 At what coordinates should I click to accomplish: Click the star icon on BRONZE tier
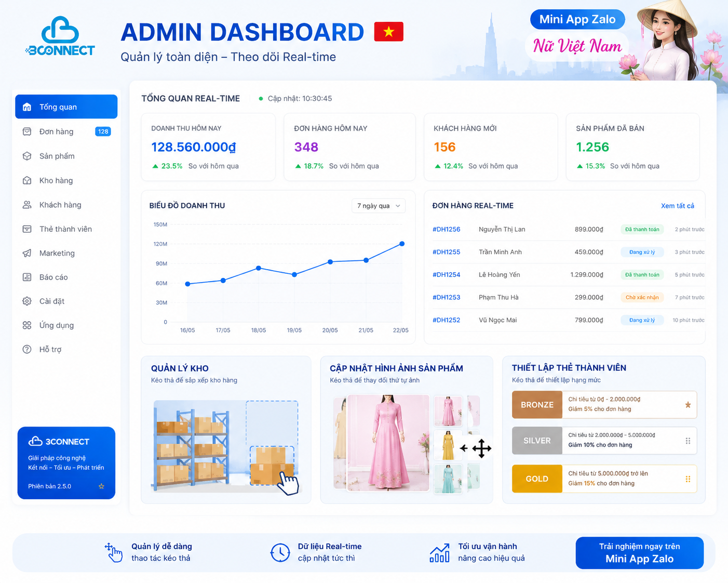point(688,405)
